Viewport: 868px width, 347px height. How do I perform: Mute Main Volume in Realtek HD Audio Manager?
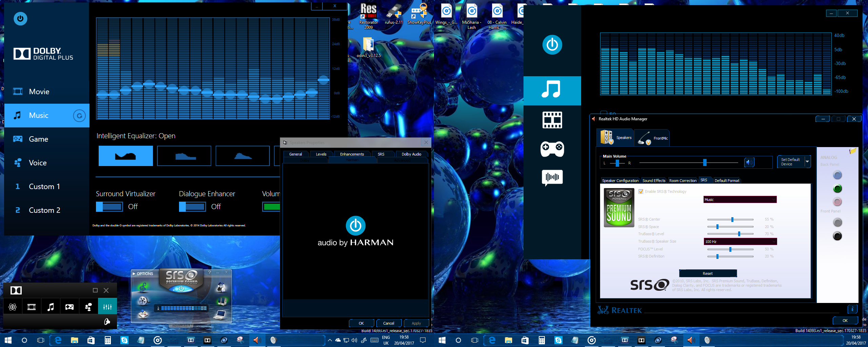(749, 163)
